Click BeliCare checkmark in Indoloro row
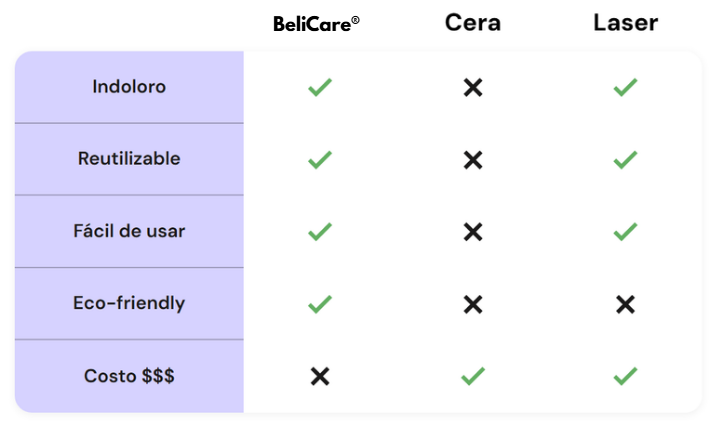Viewport: 718px width, 429px height. pos(320,87)
